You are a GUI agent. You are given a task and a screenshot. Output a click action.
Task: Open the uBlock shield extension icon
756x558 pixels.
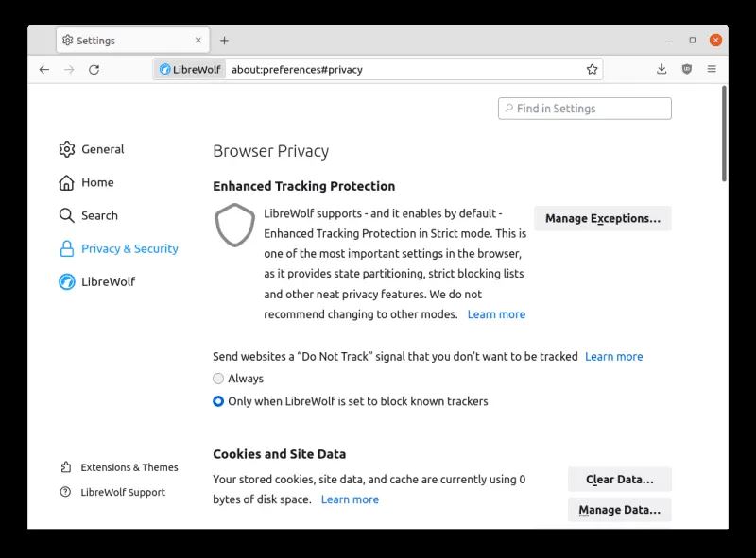[687, 69]
